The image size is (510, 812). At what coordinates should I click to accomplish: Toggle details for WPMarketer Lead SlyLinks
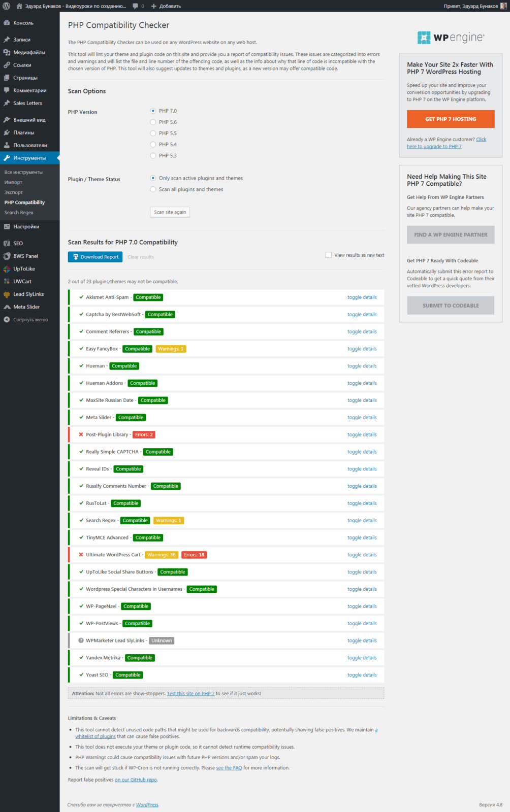(362, 640)
